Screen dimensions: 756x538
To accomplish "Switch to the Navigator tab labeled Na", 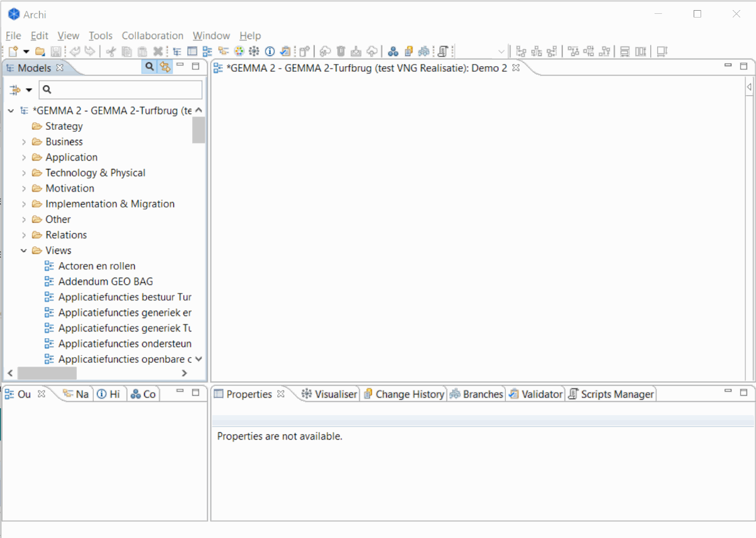I will tap(76, 394).
